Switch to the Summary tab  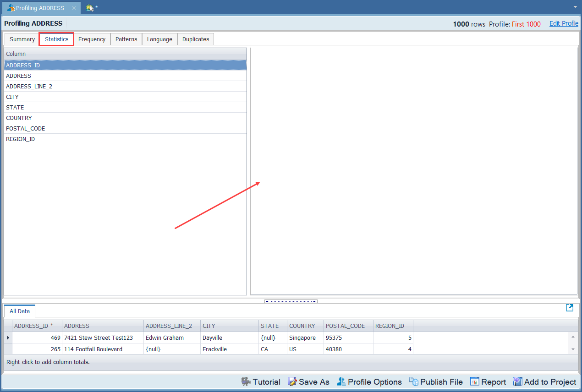tap(22, 39)
